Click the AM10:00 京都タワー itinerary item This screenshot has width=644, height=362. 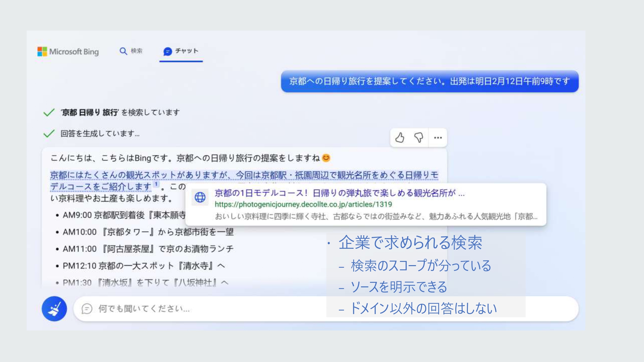coord(148,232)
